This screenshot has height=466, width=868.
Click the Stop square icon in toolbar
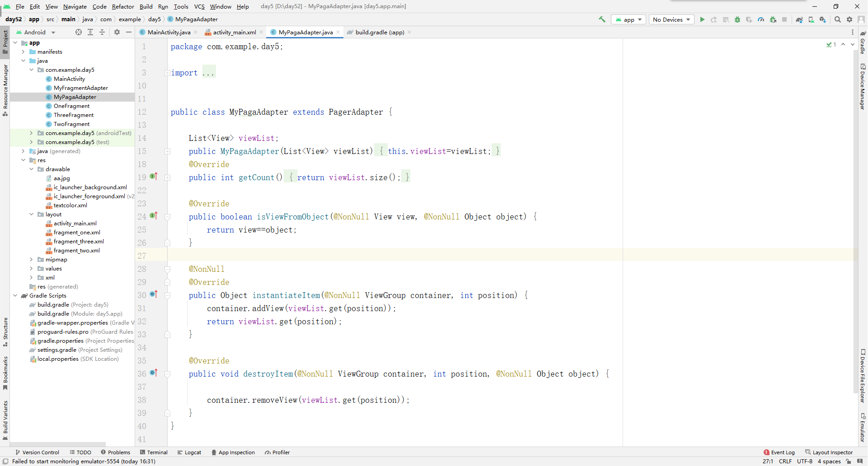(784, 19)
